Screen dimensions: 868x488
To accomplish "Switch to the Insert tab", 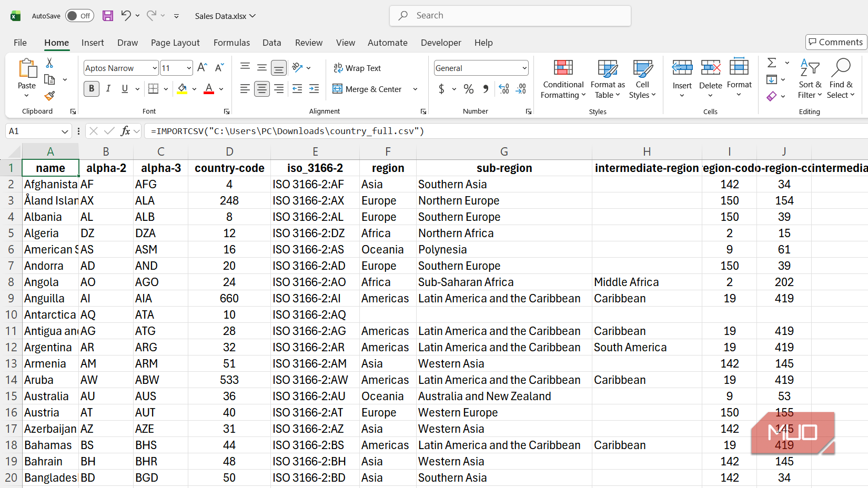I will coord(93,43).
